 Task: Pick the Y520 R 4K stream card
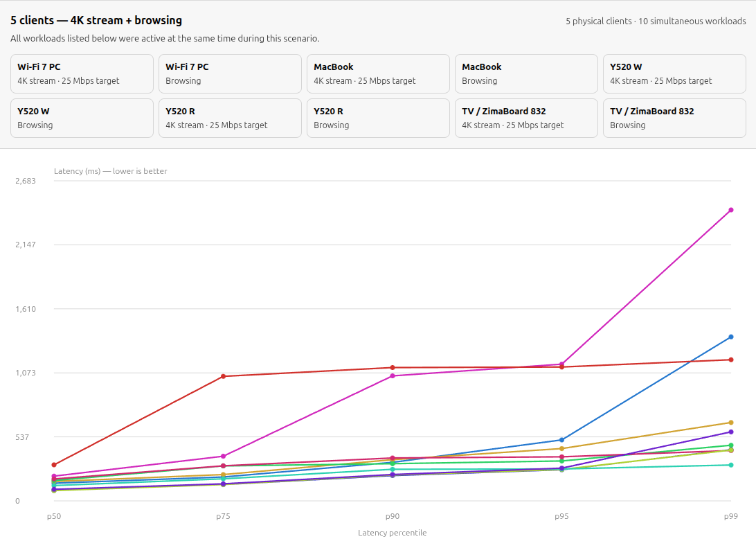pyautogui.click(x=230, y=118)
